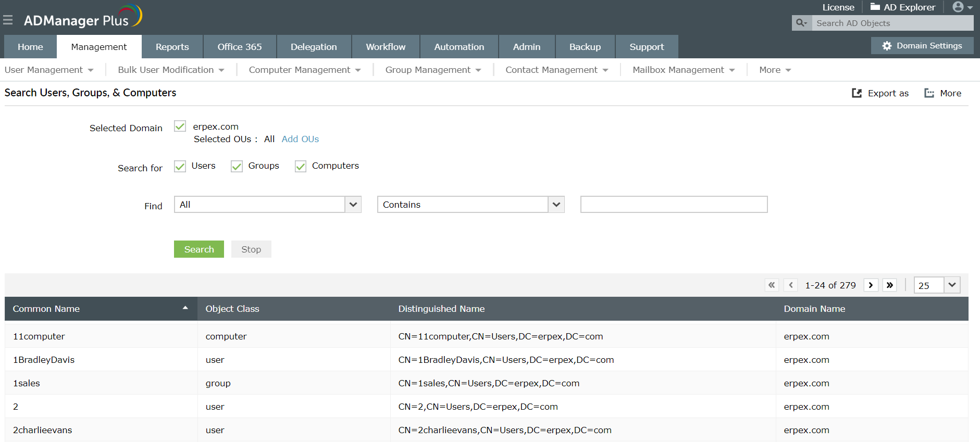Image resolution: width=980 pixels, height=442 pixels.
Task: Switch to the Home tab
Action: pyautogui.click(x=30, y=47)
